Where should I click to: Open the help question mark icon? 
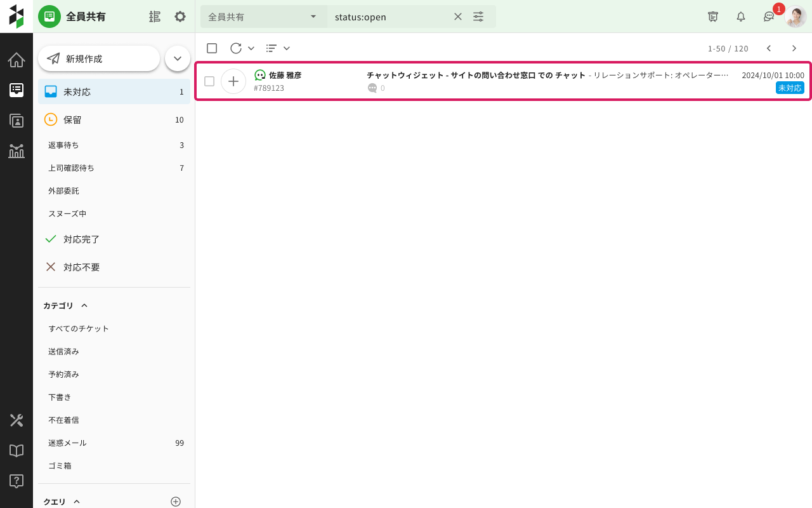[16, 481]
